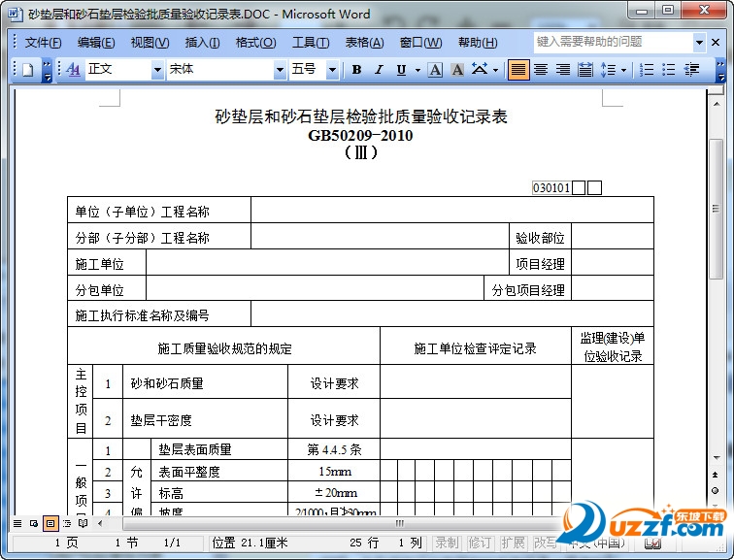This screenshot has width=734, height=560.
Task: Toggle italic formatting
Action: pos(379,70)
